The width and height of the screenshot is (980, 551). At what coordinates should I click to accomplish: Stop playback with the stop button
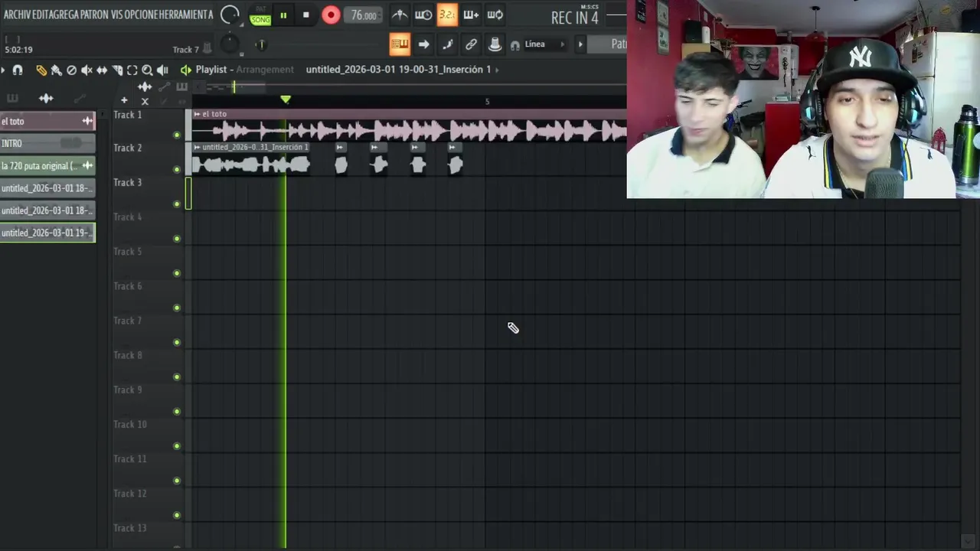coord(305,15)
